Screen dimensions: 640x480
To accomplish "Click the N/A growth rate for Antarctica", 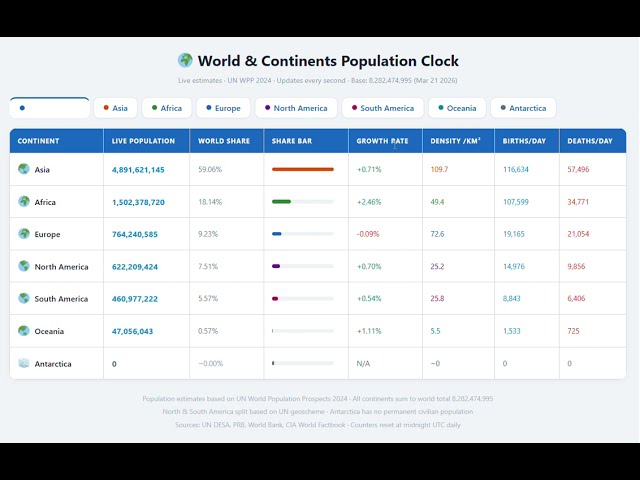I will pos(363,363).
